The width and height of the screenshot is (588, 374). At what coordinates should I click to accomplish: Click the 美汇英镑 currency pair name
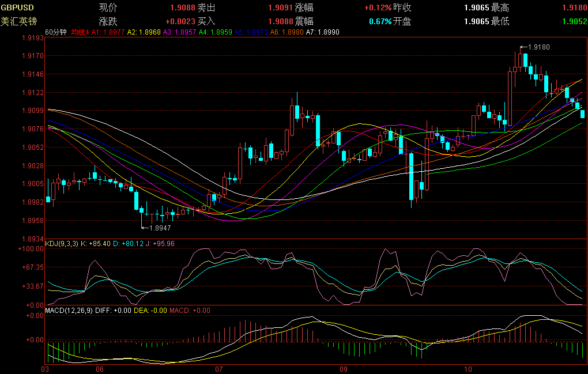point(19,21)
